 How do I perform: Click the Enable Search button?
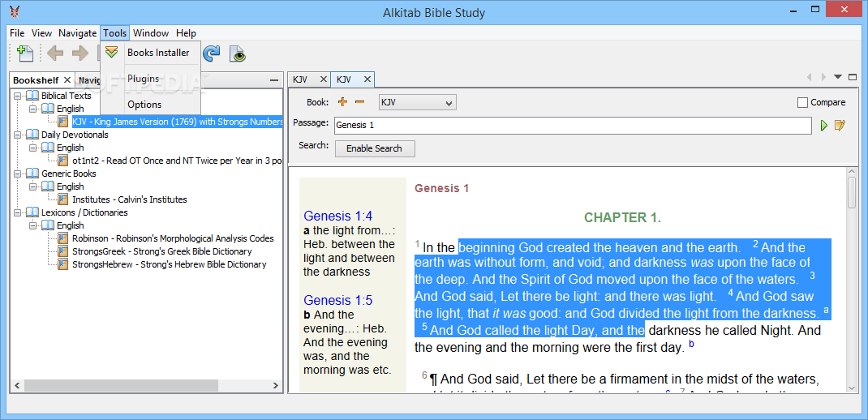pyautogui.click(x=374, y=148)
